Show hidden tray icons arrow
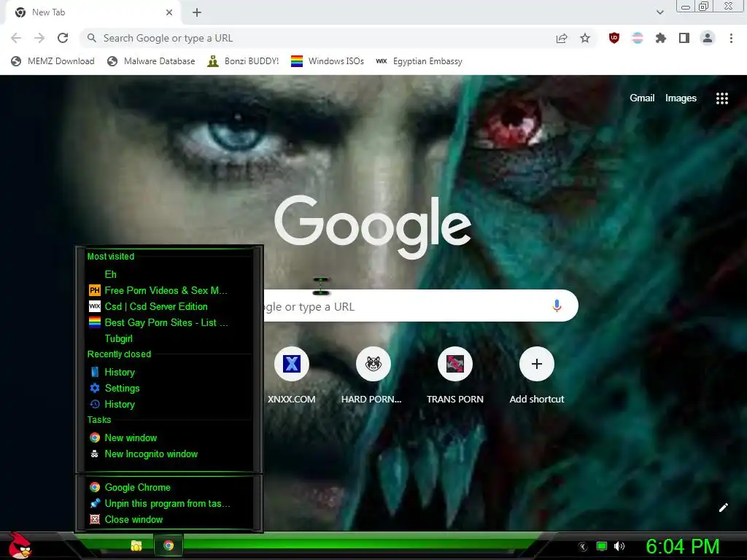This screenshot has height=560, width=747. pyautogui.click(x=583, y=547)
